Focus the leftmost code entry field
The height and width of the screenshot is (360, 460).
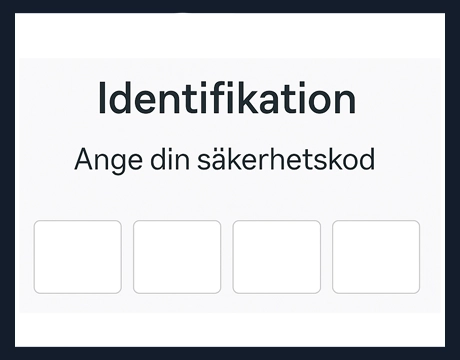(x=78, y=257)
